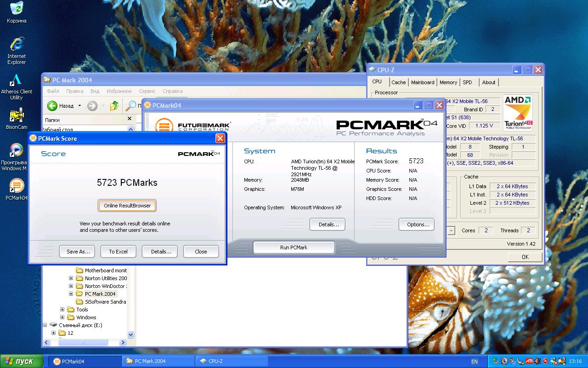Open the Правка menu in the explorer

74,91
